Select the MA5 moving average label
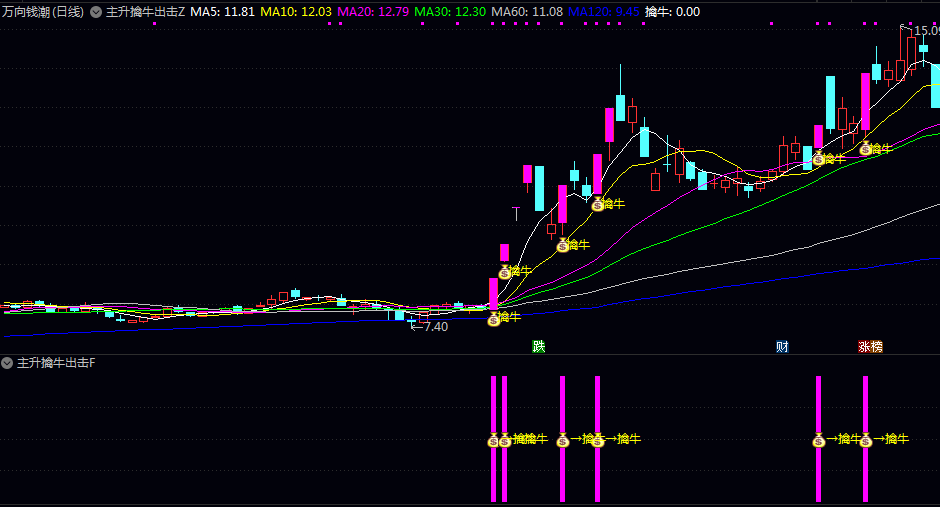 tap(215, 12)
